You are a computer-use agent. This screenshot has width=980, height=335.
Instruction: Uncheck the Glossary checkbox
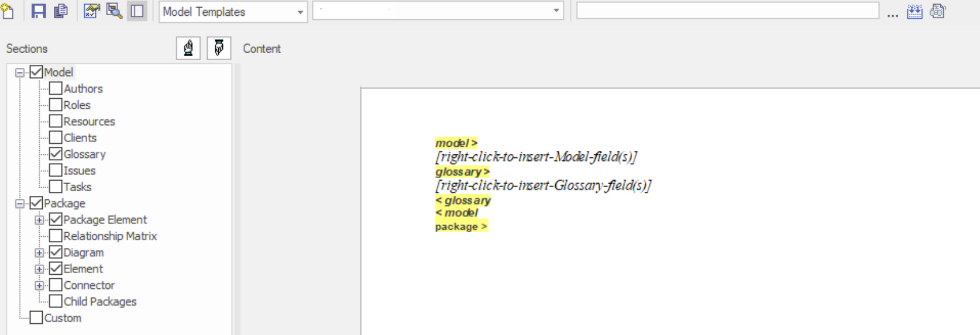56,154
